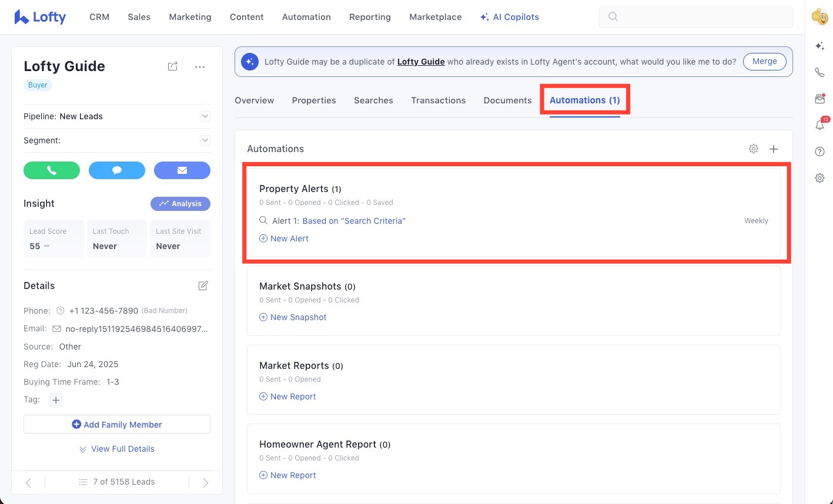Add a tag with plus button
Viewport: 833px width, 504px height.
pos(56,400)
